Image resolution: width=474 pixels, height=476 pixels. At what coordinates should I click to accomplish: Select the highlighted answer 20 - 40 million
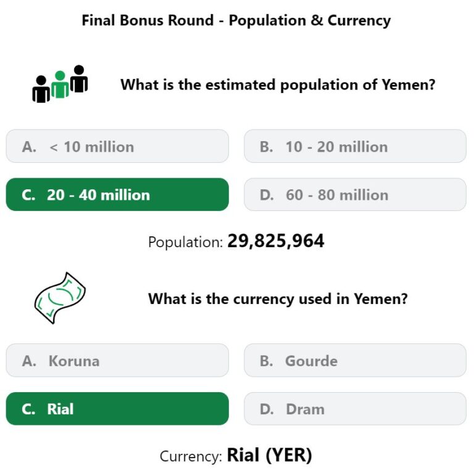coord(117,195)
